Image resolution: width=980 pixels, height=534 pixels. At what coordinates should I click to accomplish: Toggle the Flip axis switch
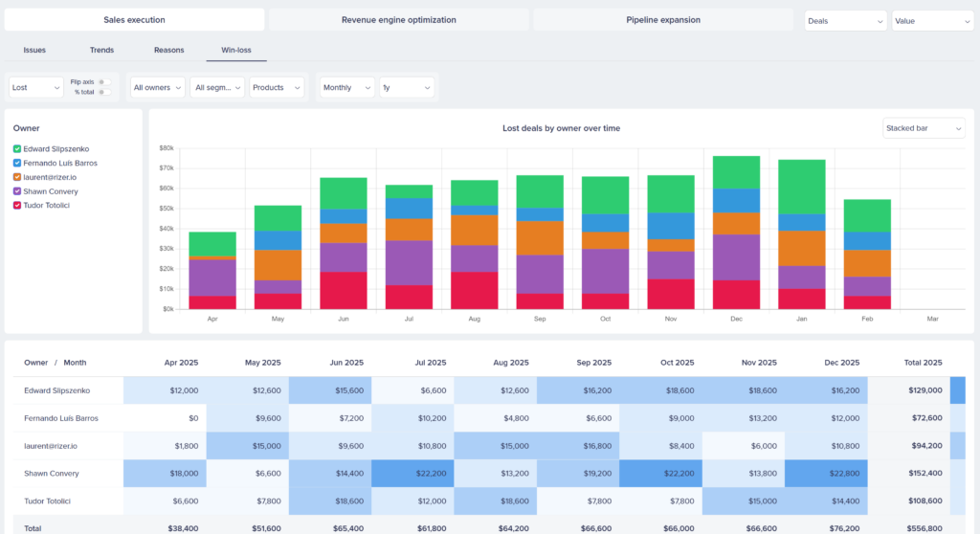tap(103, 82)
